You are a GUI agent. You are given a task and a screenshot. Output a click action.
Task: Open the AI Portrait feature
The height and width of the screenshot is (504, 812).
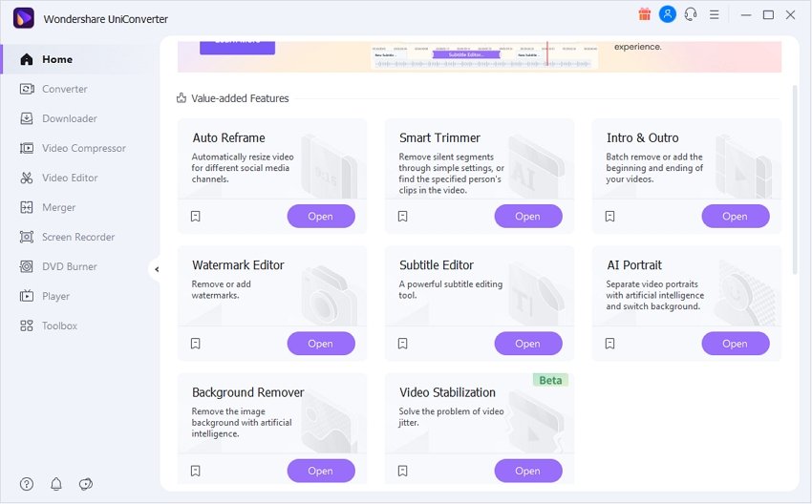(x=735, y=344)
